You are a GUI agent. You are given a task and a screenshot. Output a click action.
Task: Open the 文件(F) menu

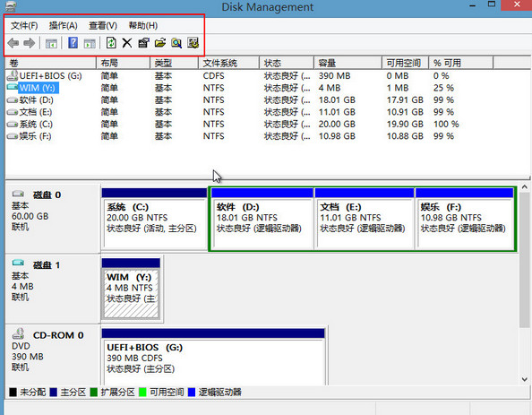24,25
